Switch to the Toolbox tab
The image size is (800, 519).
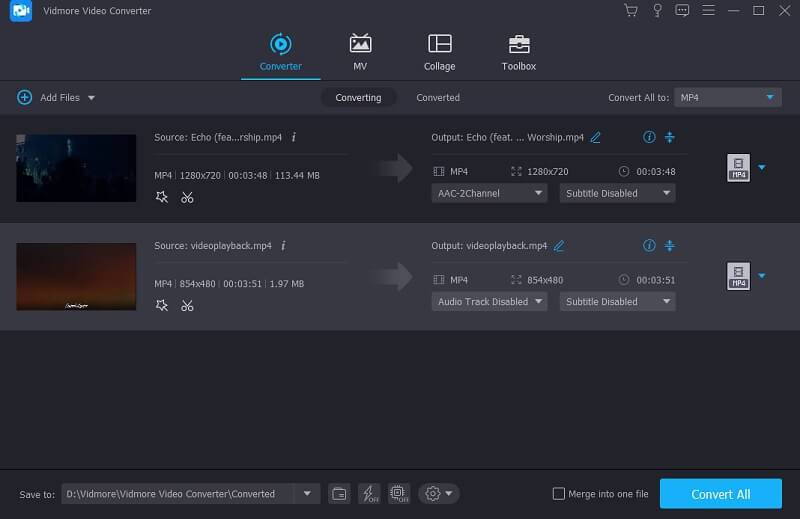(x=518, y=53)
